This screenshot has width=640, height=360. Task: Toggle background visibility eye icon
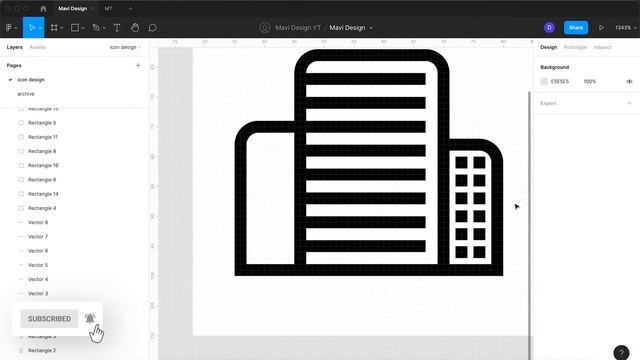[629, 82]
